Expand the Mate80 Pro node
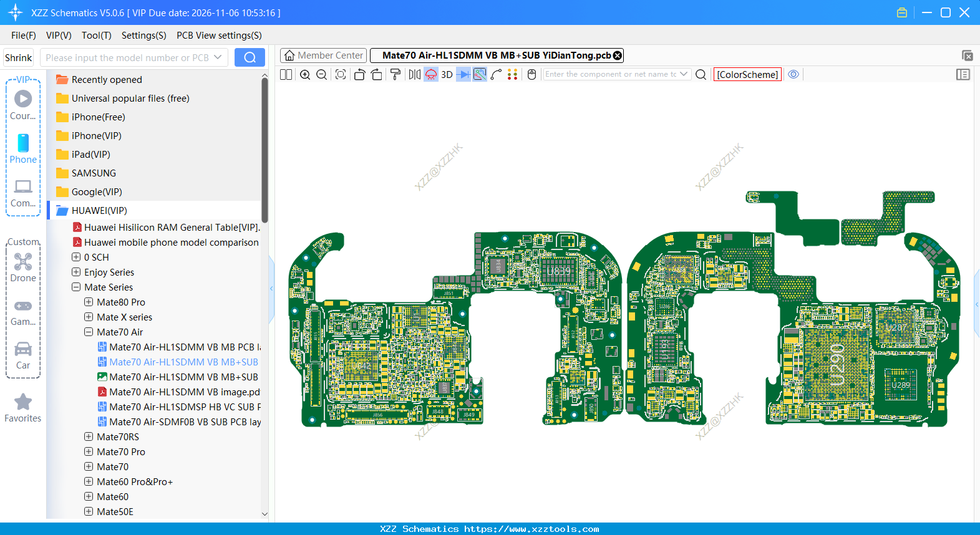 (x=89, y=302)
